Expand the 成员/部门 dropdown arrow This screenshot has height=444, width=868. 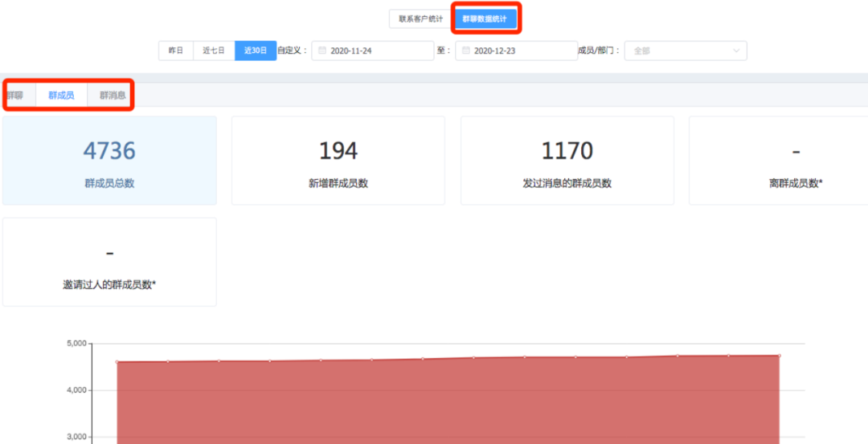735,51
